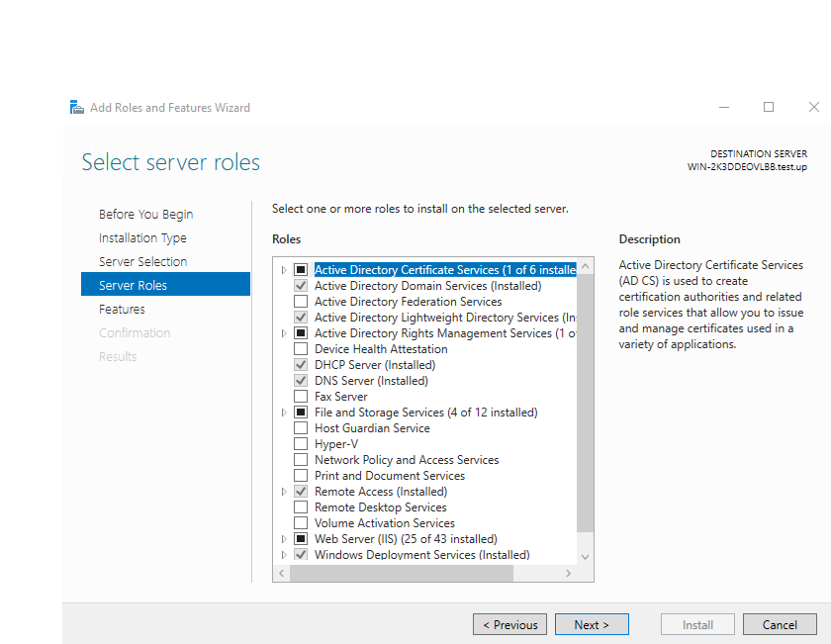The height and width of the screenshot is (644, 831).
Task: Select the Hyper-V row label
Action: 336,444
